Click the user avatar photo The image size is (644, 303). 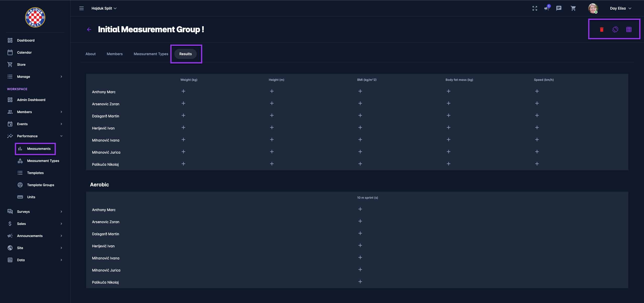coord(593,8)
